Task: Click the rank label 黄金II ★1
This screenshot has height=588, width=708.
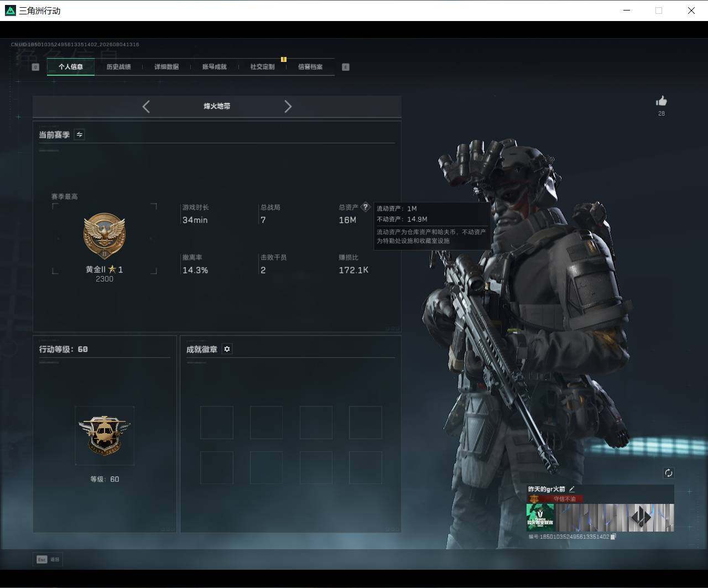Action: pyautogui.click(x=105, y=269)
